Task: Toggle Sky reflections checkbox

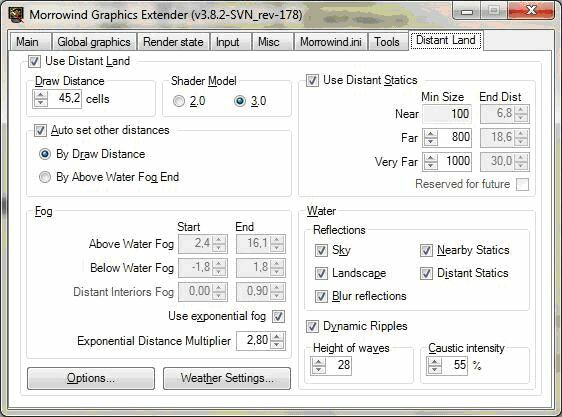Action: (x=321, y=250)
